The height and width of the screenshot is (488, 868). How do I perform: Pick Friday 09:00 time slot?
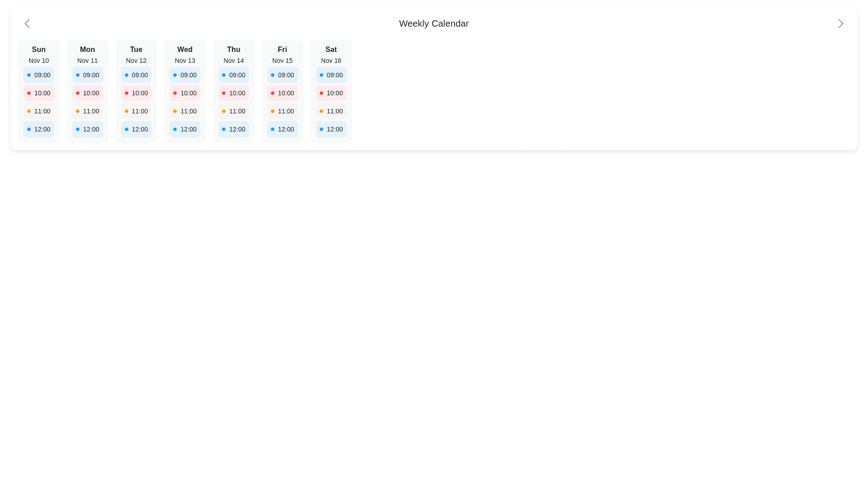tap(282, 75)
